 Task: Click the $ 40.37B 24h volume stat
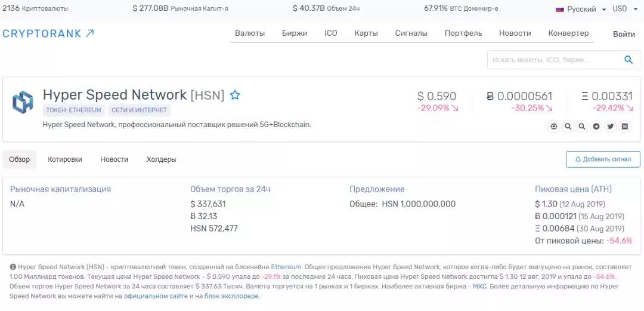[326, 8]
